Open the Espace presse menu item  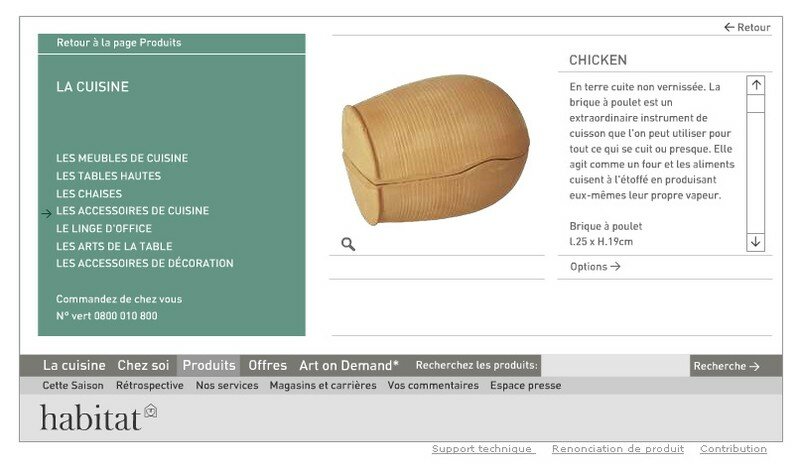pos(526,385)
